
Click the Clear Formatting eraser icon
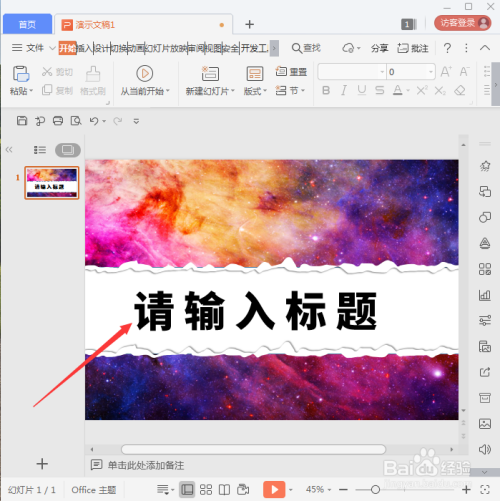pyautogui.click(x=460, y=90)
